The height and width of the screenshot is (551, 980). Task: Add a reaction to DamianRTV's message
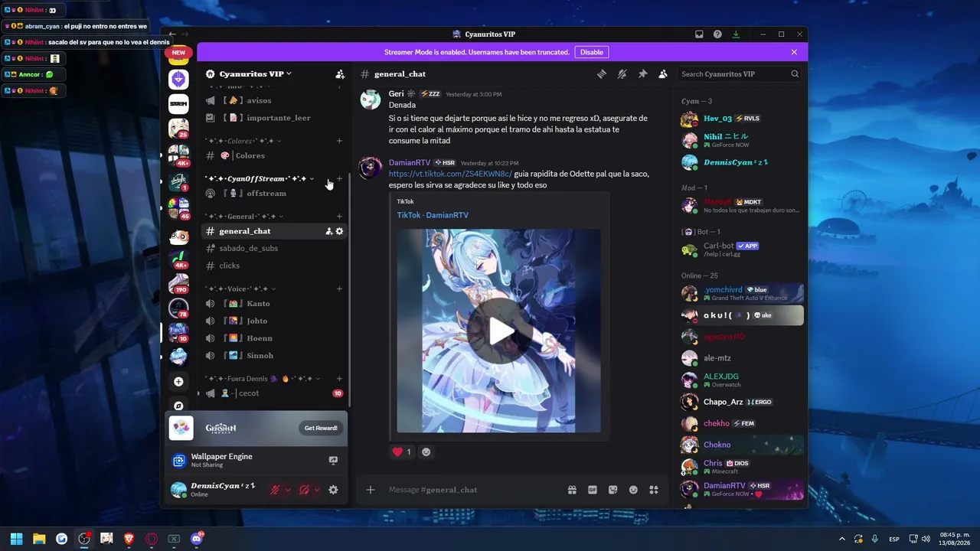[x=426, y=452]
